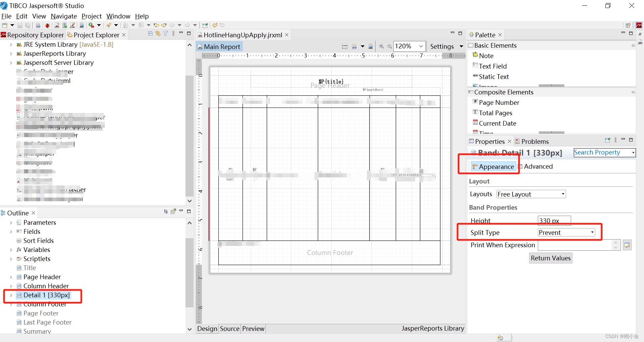Click the show bands list icon in editor
The height and width of the screenshot is (342, 644).
tap(345, 46)
